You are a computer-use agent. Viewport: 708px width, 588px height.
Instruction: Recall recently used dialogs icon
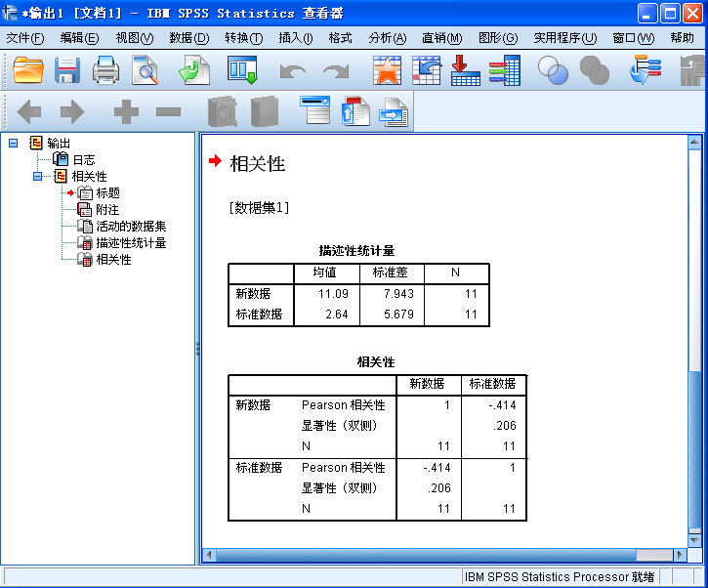243,70
